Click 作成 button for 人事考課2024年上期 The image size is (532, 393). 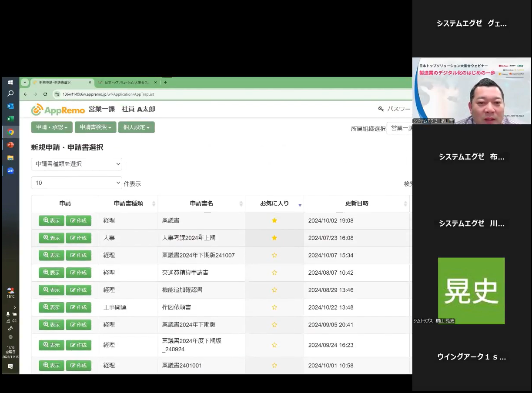click(79, 238)
